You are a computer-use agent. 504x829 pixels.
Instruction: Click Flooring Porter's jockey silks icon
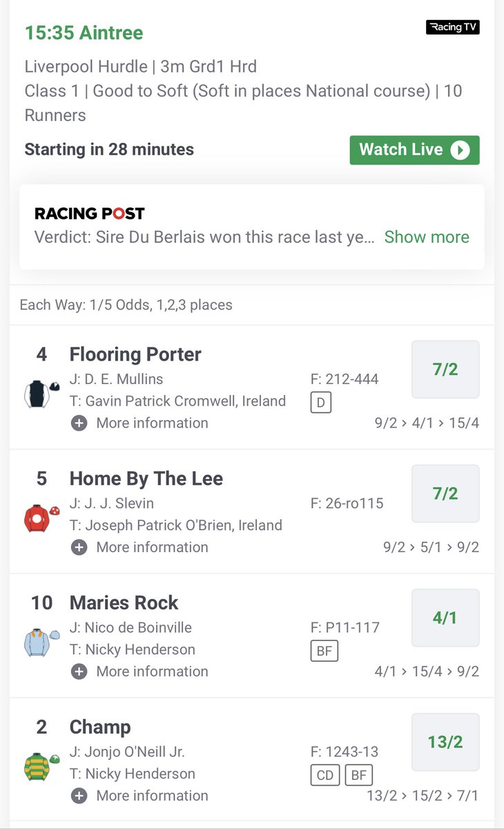click(x=36, y=394)
